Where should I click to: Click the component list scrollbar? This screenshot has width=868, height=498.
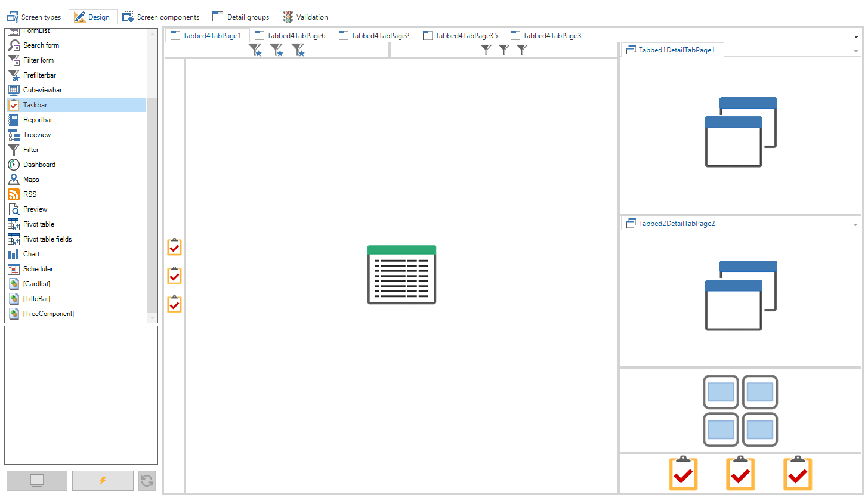click(152, 206)
